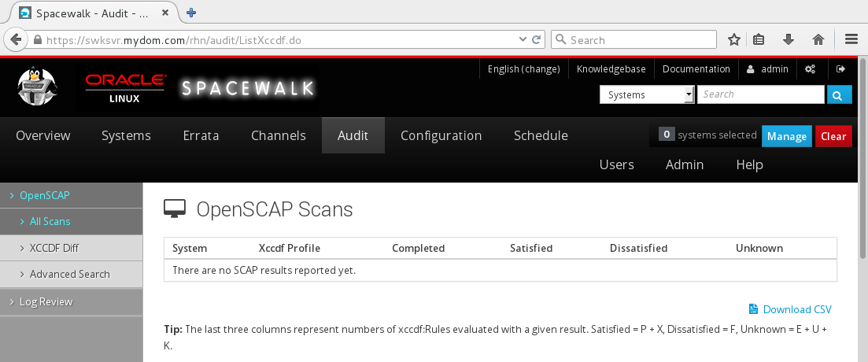
Task: Click the blue Manage button
Action: (x=787, y=136)
